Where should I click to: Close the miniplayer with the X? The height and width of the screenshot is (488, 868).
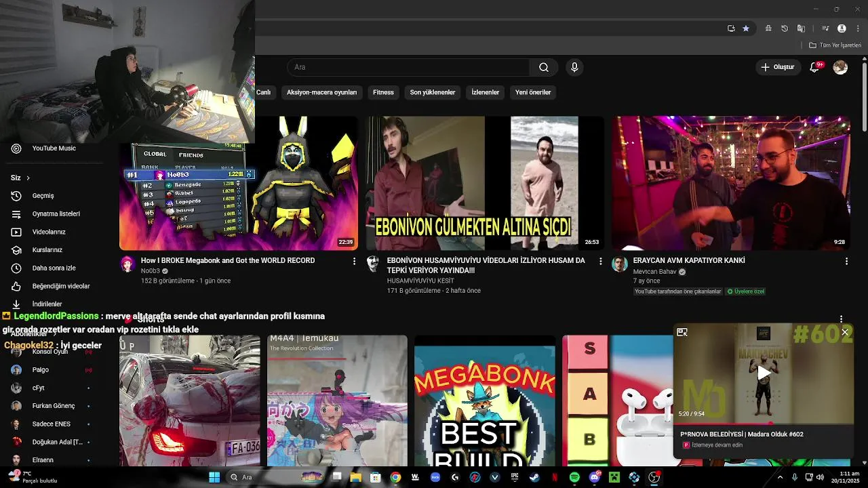click(845, 332)
